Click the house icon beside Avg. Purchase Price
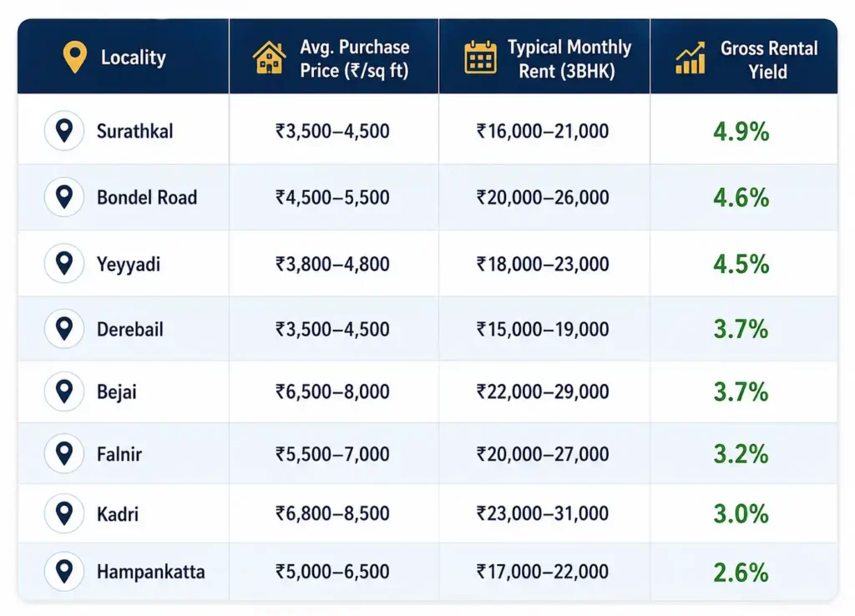855x616 pixels. point(269,58)
